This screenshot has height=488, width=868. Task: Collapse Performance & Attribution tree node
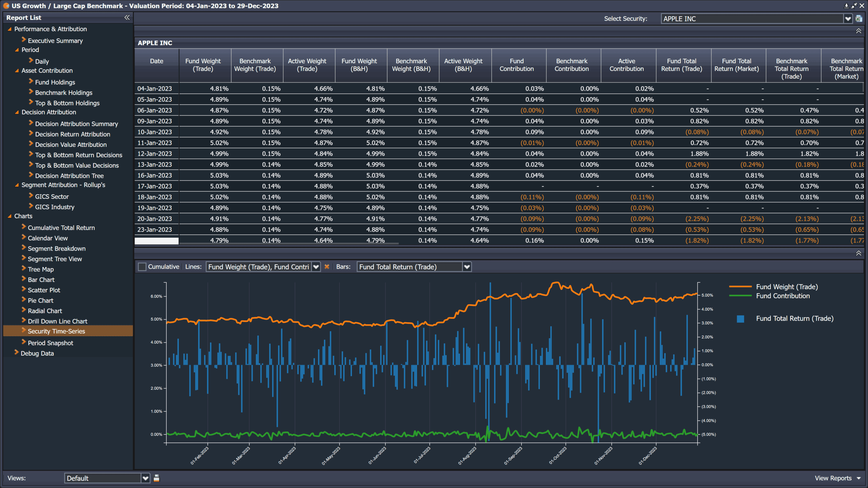click(9, 29)
